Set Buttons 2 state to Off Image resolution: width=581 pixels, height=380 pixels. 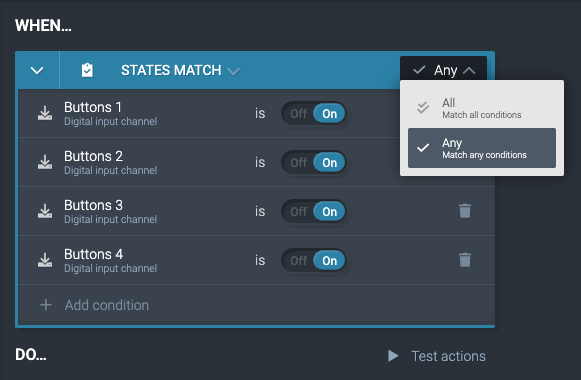[298, 162]
